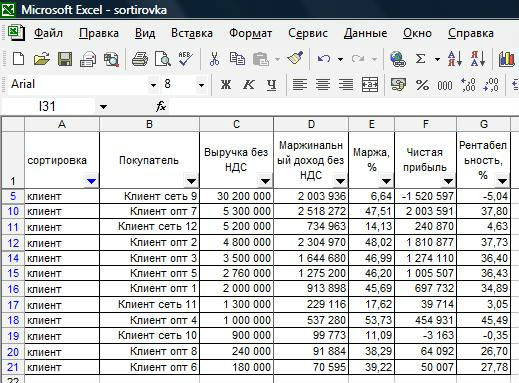Image resolution: width=519 pixels, height=383 pixels.
Task: Sort ascending with the A-Я icon
Action: [x=455, y=59]
